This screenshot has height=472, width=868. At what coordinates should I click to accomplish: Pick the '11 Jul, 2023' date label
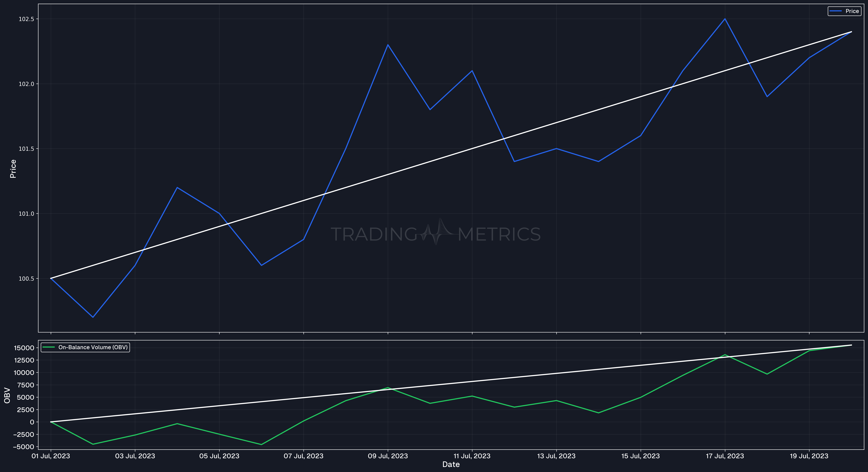click(472, 456)
